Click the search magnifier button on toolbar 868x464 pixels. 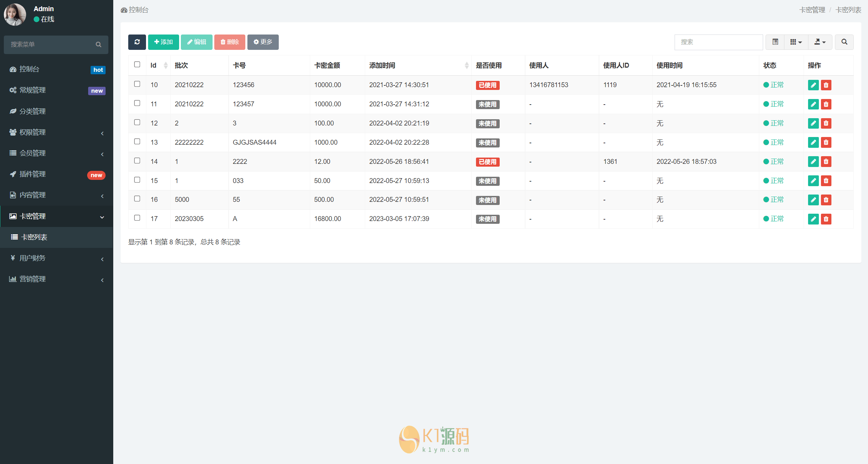click(x=844, y=42)
